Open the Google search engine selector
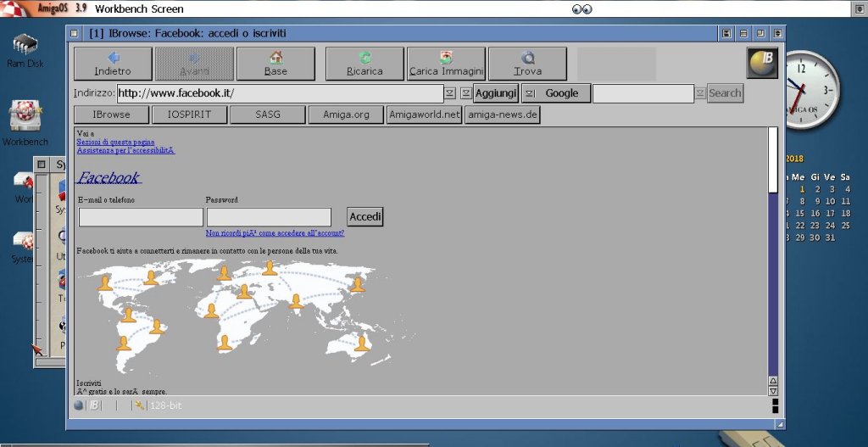 point(555,93)
